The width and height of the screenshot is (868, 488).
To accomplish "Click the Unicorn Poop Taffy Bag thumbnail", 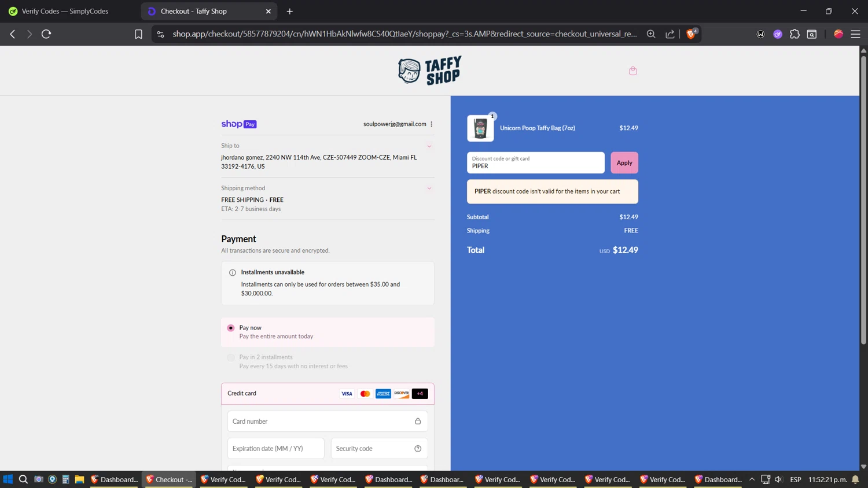I will pyautogui.click(x=480, y=128).
